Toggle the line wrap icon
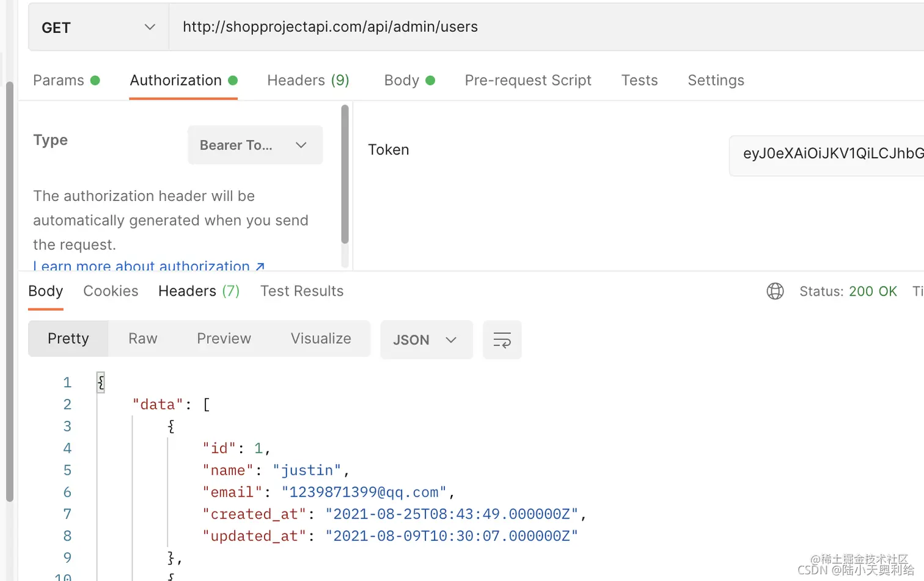 [502, 340]
